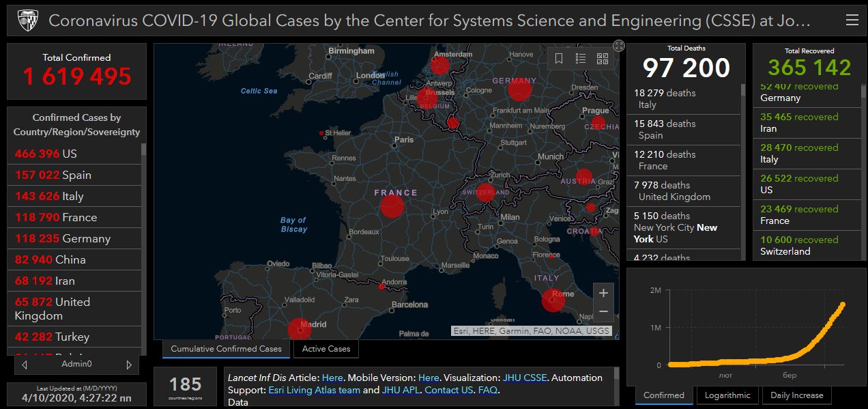This screenshot has width=868, height=409.
Task: Select Iran in confirmed cases list
Action: [x=74, y=281]
